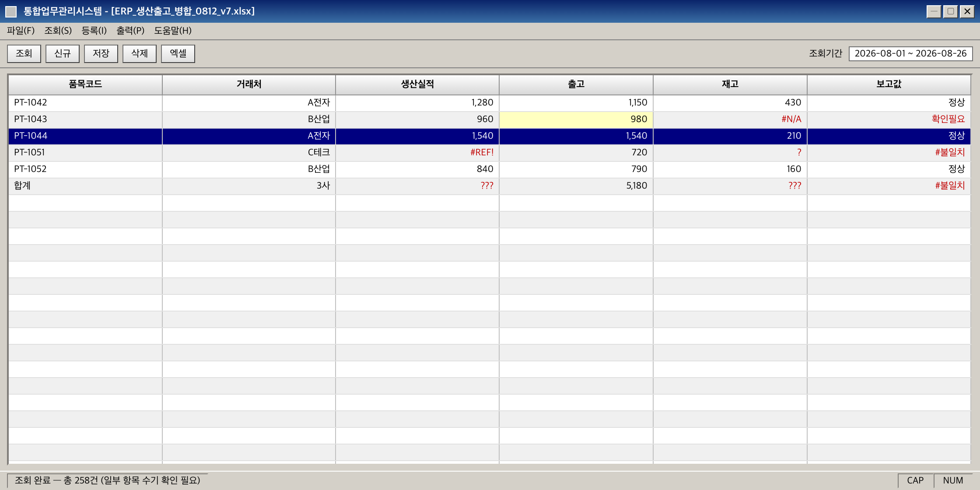
Task: Click B산업 in the PT-1052 row
Action: (249, 169)
